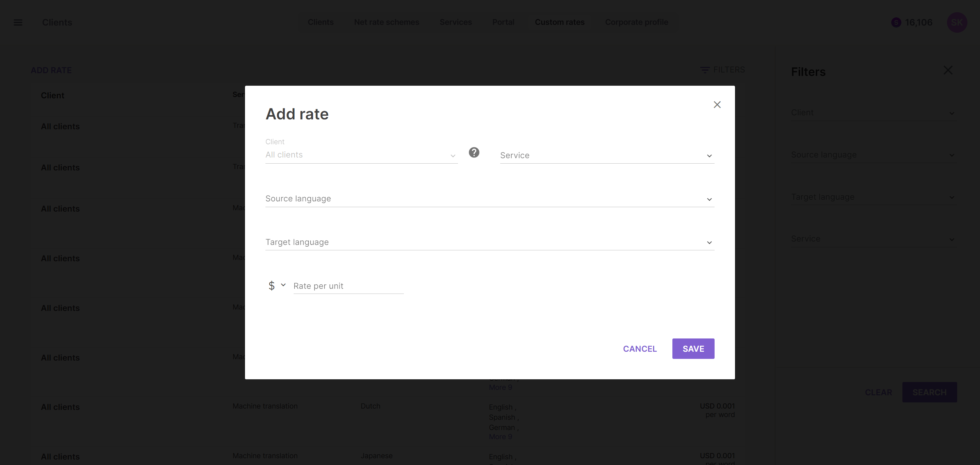Image resolution: width=980 pixels, height=465 pixels.
Task: Click the ADD RATE link
Action: click(x=51, y=70)
